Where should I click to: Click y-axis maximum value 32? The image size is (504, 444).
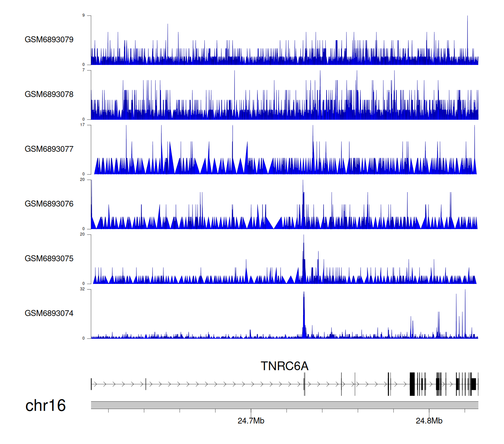(82, 289)
